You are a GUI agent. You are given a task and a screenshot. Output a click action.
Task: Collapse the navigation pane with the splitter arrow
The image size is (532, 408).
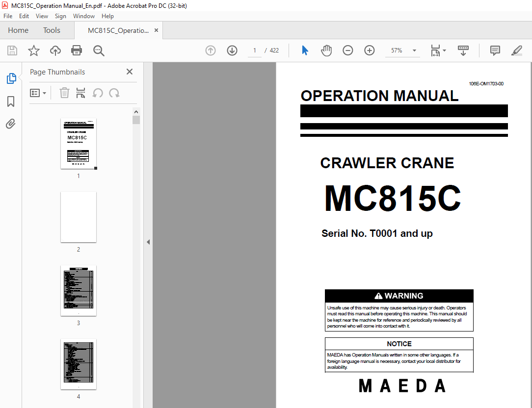148,242
